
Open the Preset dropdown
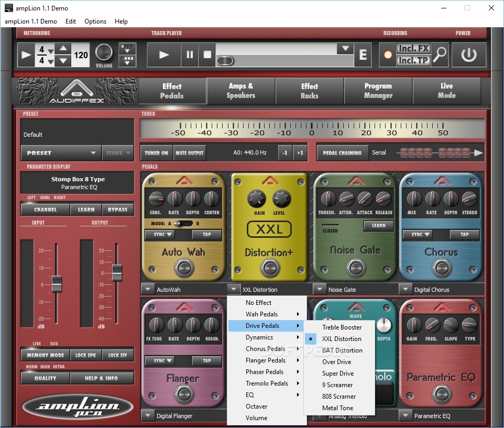pyautogui.click(x=61, y=153)
